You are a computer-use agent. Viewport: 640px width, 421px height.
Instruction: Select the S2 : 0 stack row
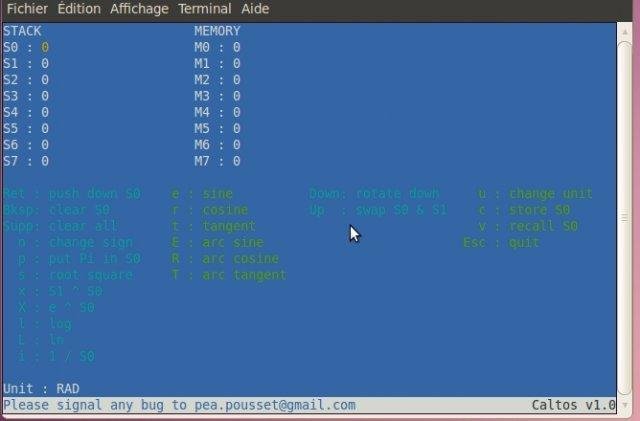point(26,80)
